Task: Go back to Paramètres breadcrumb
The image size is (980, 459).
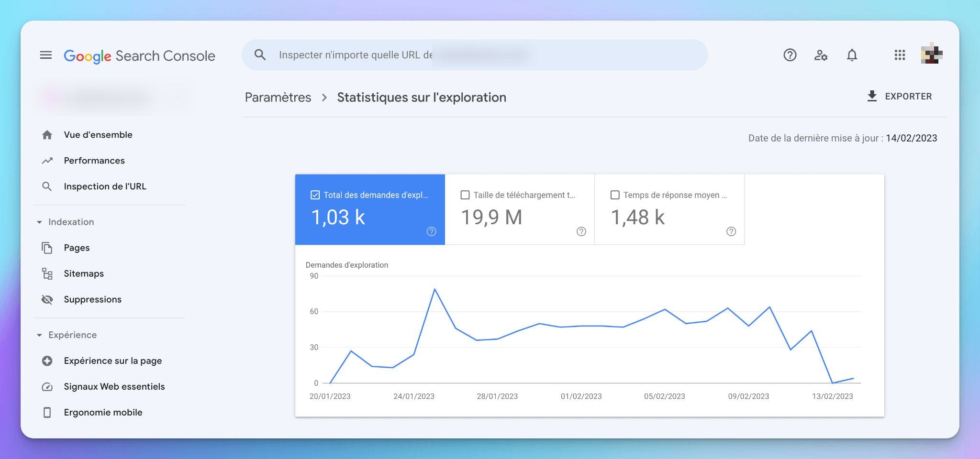Action: [278, 97]
